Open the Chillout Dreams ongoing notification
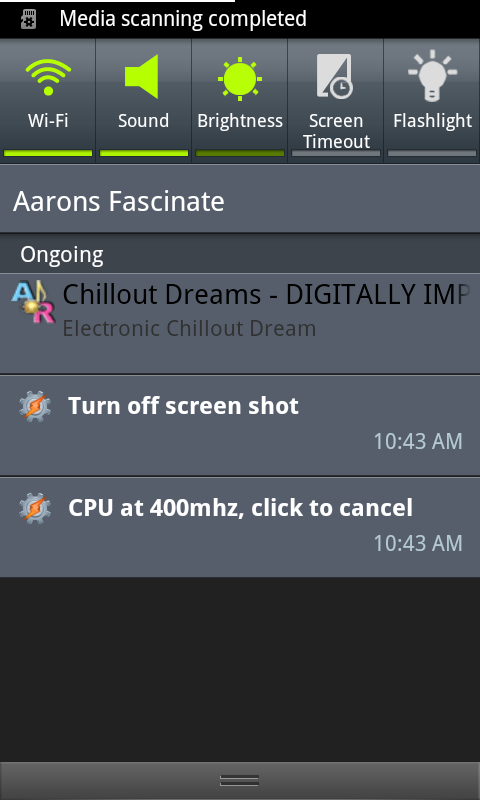480x800 pixels. coord(240,324)
